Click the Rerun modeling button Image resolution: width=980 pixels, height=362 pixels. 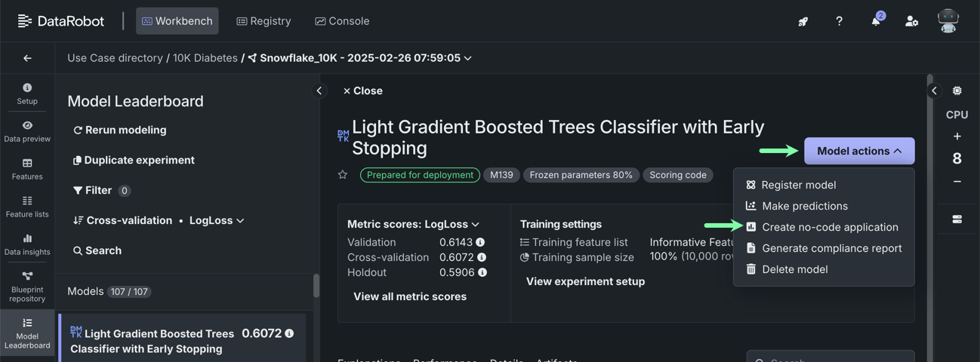point(119,130)
